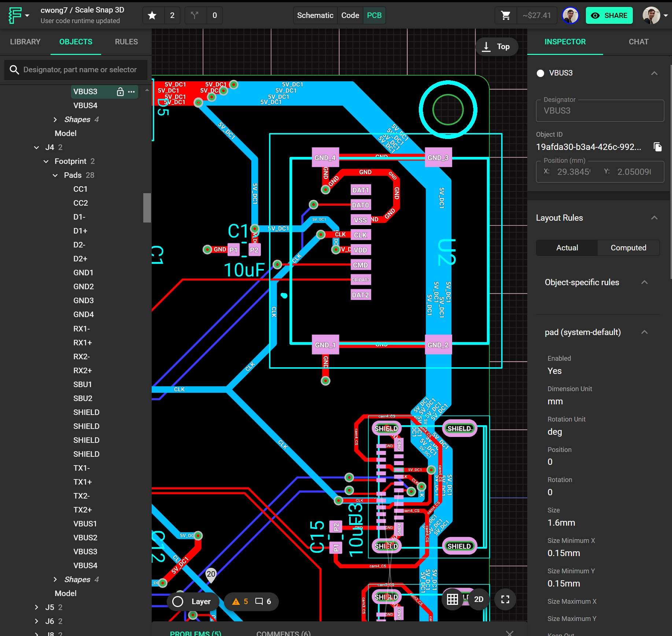This screenshot has width=672, height=636.
Task: Select the pad Size value 1.6mm
Action: coord(561,523)
